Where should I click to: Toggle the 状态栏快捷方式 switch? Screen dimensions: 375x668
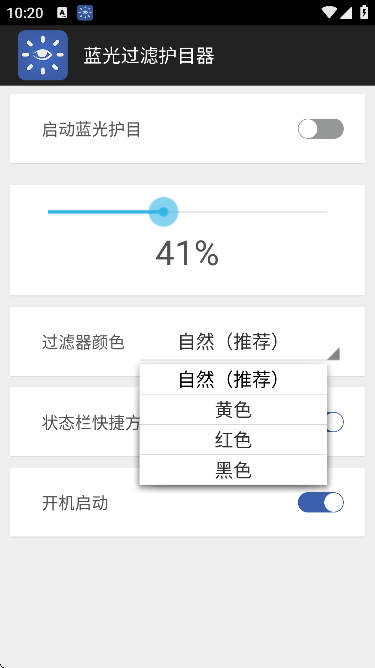coord(335,422)
